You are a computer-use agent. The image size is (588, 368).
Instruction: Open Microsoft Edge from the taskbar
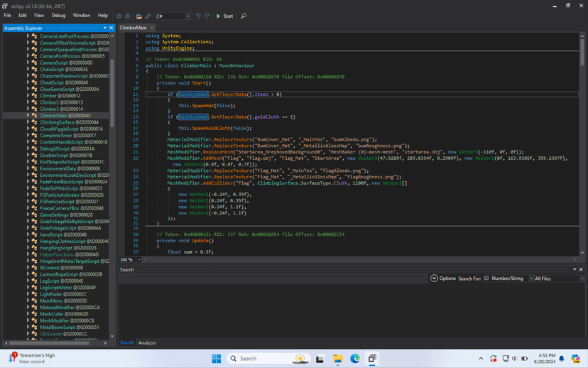pos(354,359)
